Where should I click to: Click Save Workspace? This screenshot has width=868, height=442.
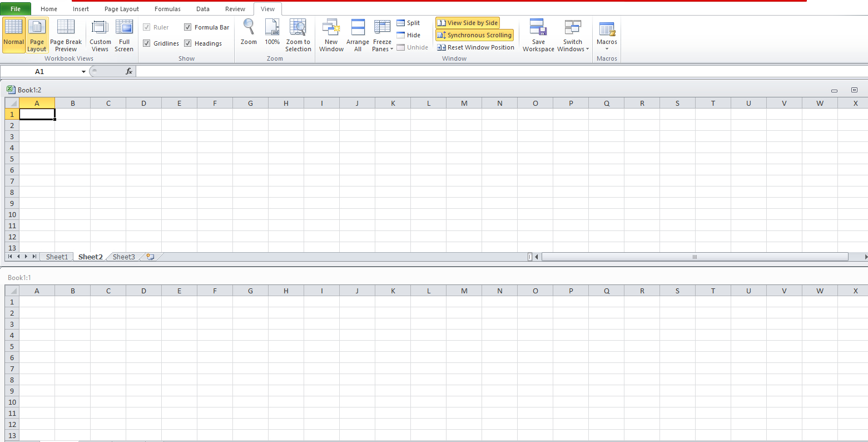[538, 35]
